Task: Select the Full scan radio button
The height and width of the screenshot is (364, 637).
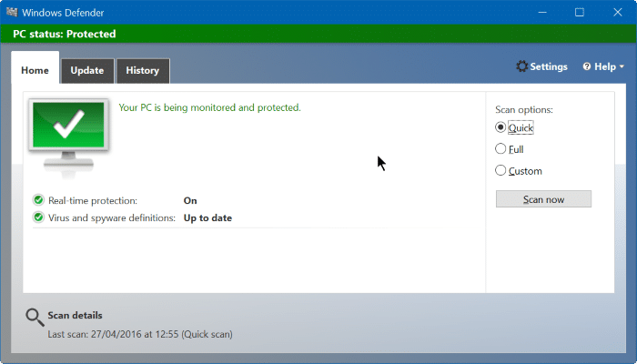Action: [500, 148]
